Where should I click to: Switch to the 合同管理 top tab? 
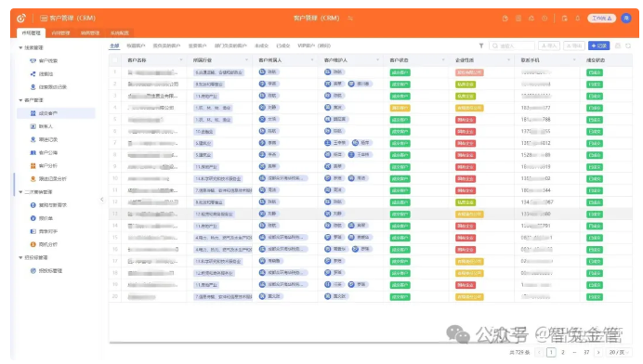click(x=60, y=32)
